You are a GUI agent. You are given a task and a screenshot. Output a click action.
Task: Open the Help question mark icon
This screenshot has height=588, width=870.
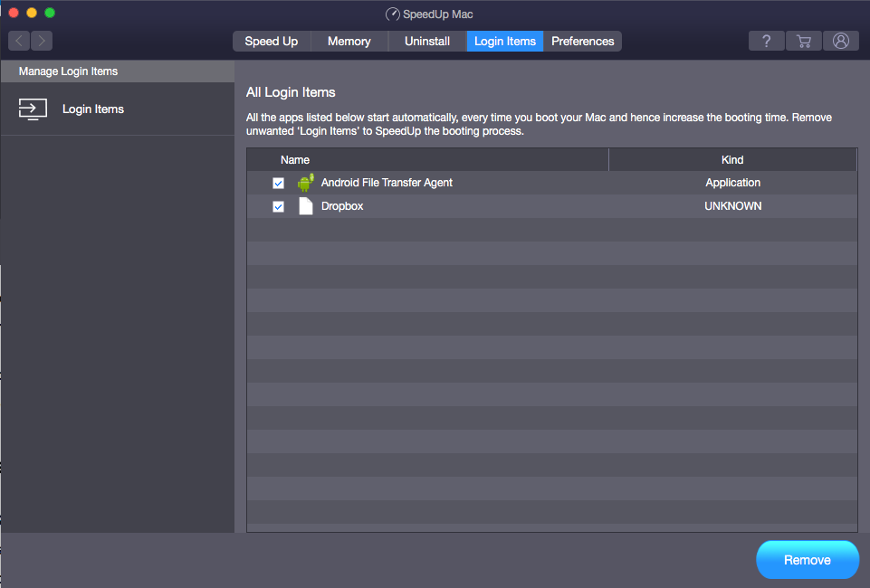click(x=766, y=41)
